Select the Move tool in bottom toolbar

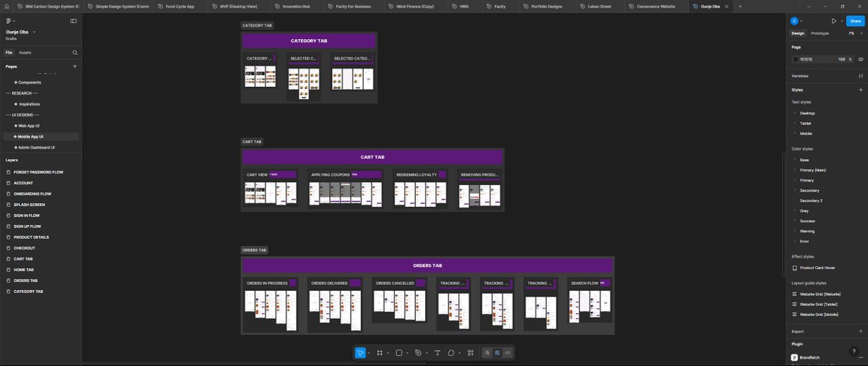pyautogui.click(x=360, y=353)
